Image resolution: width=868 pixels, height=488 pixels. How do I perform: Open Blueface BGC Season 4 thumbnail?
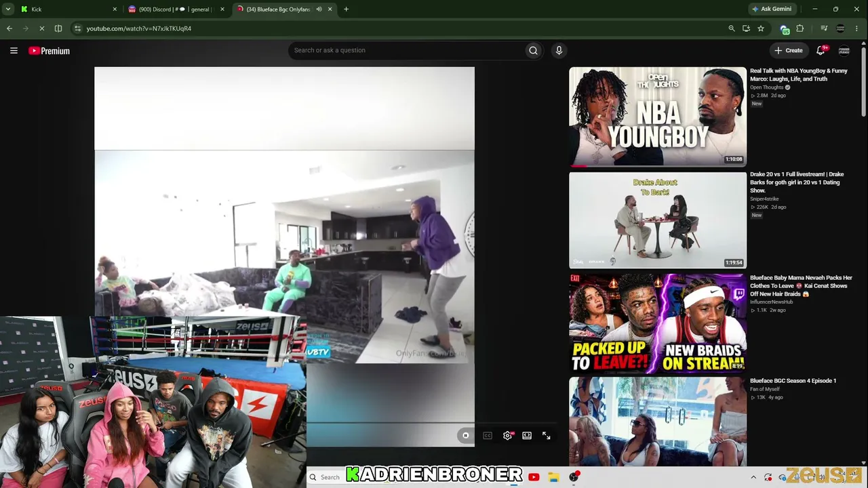(x=658, y=422)
